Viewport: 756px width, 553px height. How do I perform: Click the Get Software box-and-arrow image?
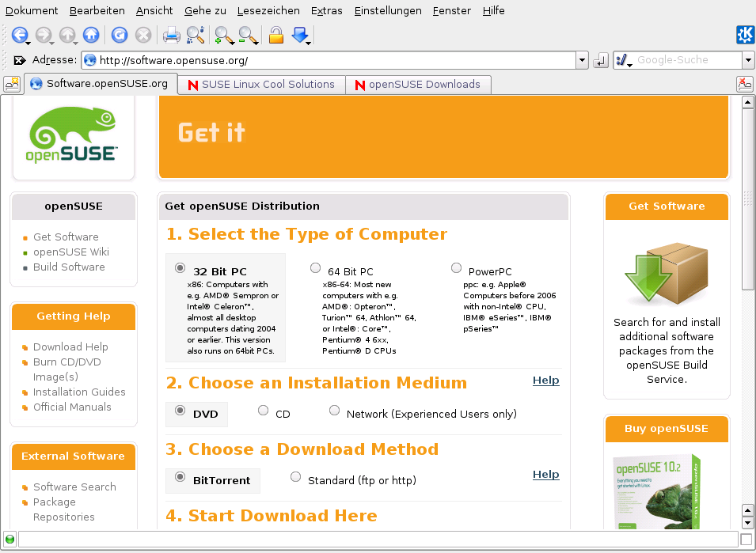click(x=667, y=273)
